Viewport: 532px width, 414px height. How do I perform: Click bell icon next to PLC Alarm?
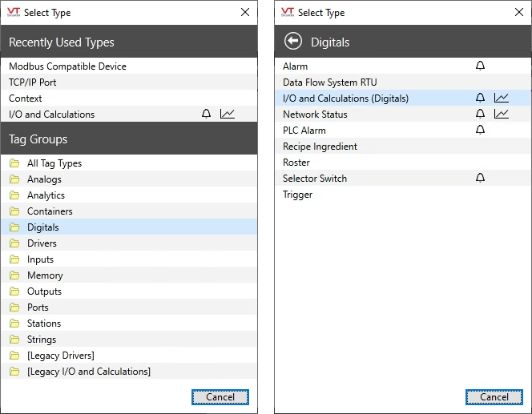click(480, 130)
